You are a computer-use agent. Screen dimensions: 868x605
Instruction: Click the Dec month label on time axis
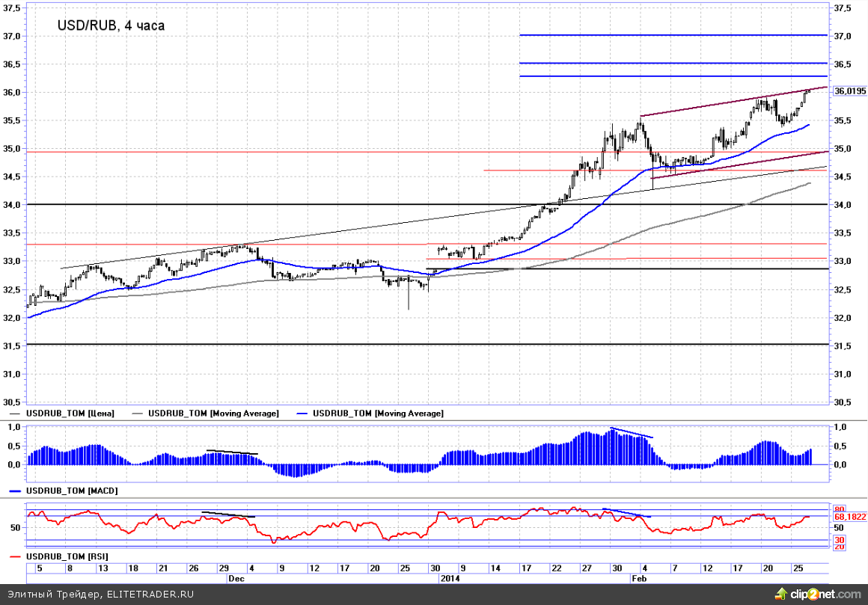coord(236,579)
